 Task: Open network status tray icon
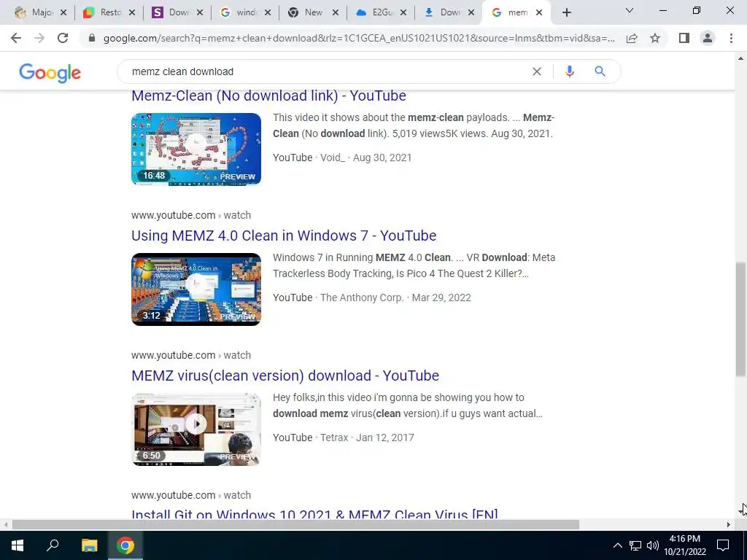point(635,545)
